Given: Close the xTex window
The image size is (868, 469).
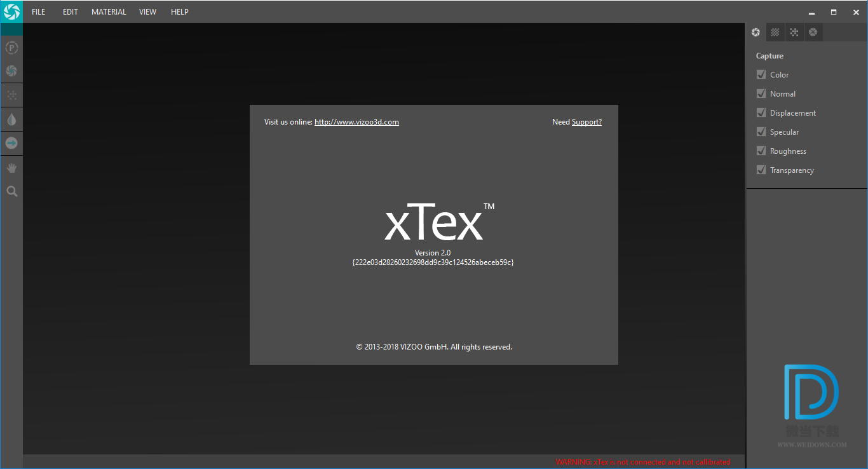Looking at the screenshot, I should click(x=856, y=12).
